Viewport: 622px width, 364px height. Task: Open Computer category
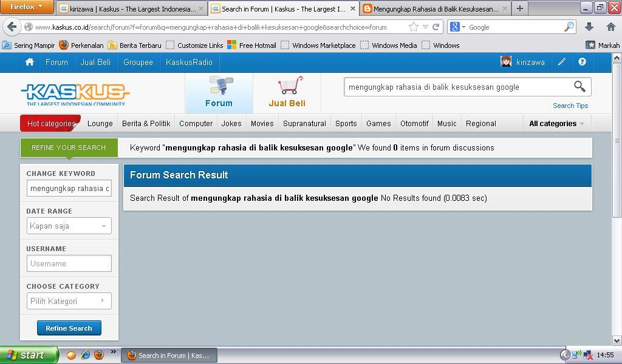click(x=196, y=124)
